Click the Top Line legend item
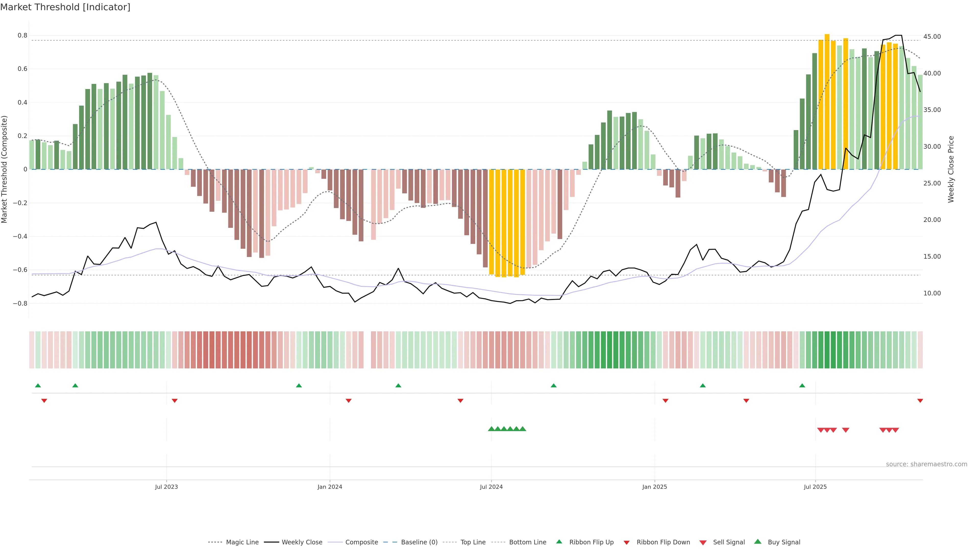The image size is (980, 551). tap(473, 542)
